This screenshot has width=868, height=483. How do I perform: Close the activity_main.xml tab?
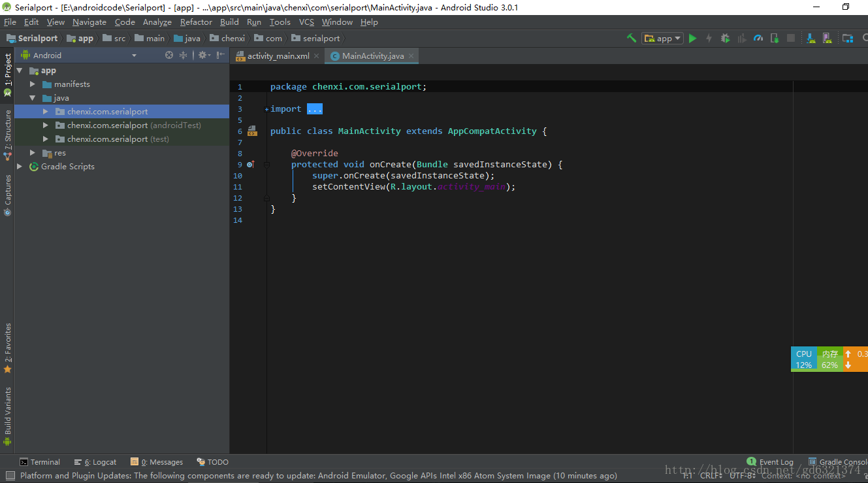(317, 56)
